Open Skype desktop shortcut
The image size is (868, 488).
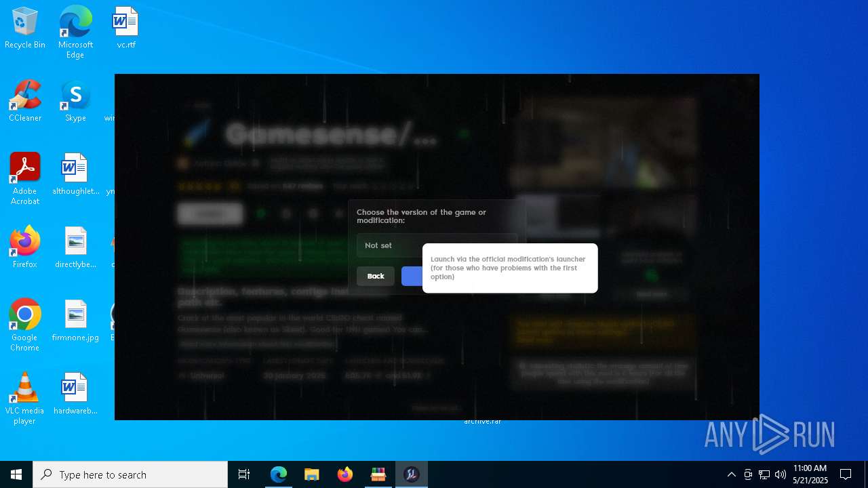point(75,101)
